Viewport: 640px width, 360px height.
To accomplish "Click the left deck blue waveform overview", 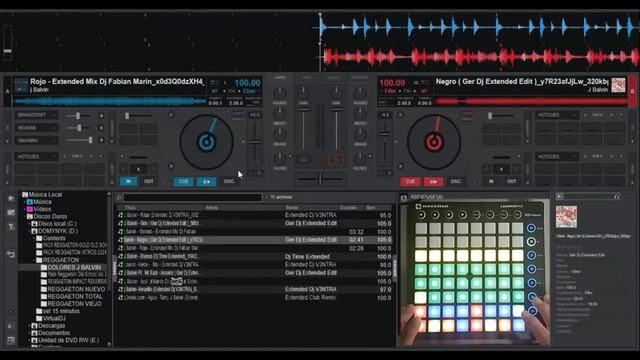I will (110, 100).
